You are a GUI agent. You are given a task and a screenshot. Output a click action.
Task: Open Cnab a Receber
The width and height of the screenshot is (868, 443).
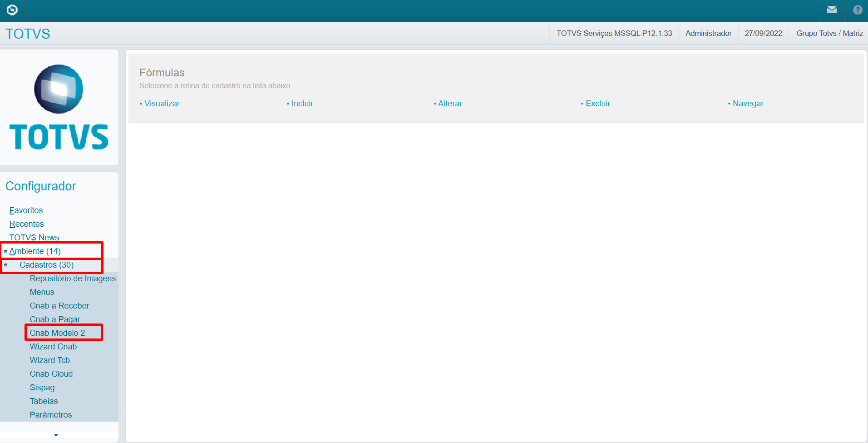pos(59,306)
